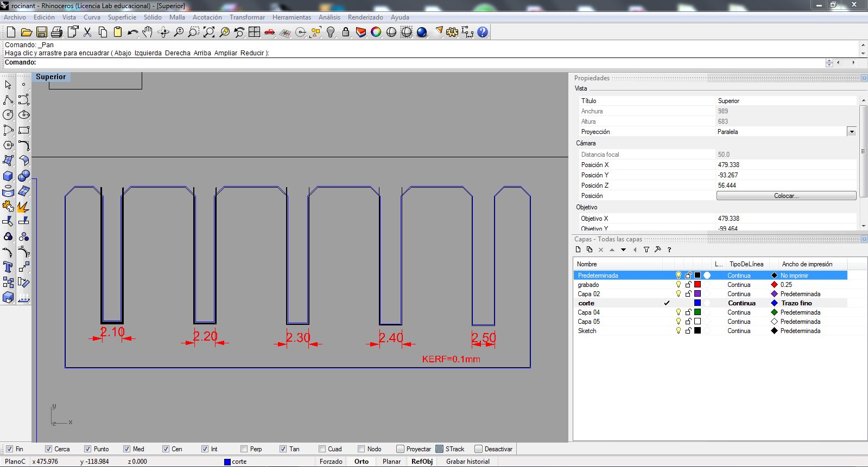The width and height of the screenshot is (868, 467).
Task: Toggle RefObj in status bar
Action: coord(422,462)
